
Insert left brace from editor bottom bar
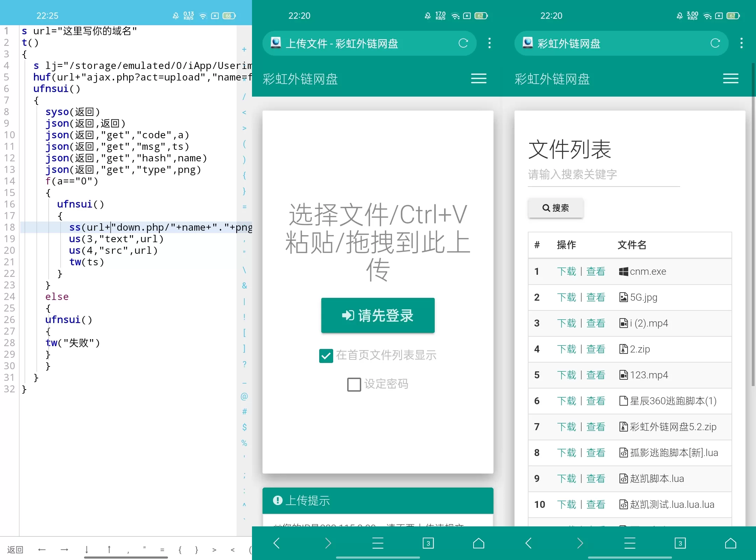click(x=180, y=549)
